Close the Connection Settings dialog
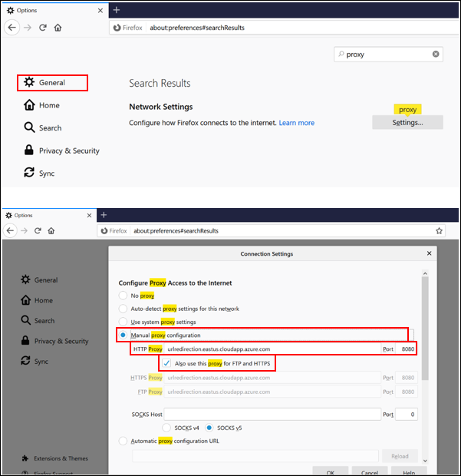Image resolution: width=461 pixels, height=476 pixels. click(429, 253)
